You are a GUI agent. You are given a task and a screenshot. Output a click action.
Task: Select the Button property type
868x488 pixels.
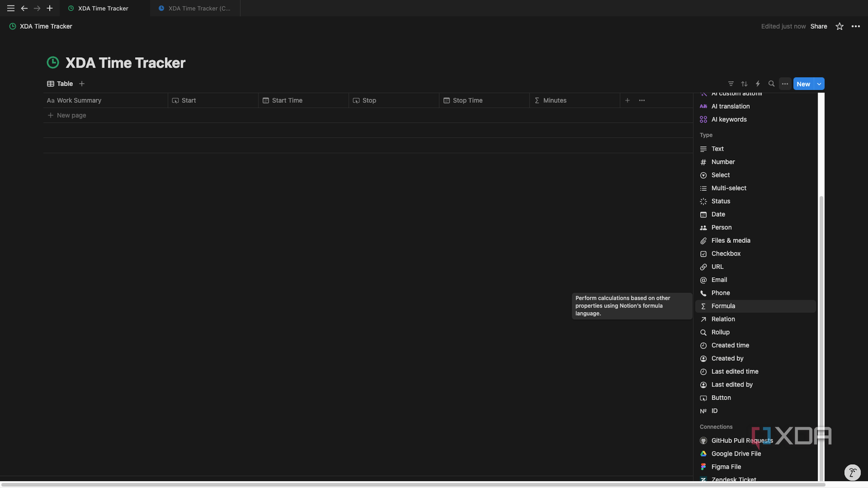pos(755,398)
